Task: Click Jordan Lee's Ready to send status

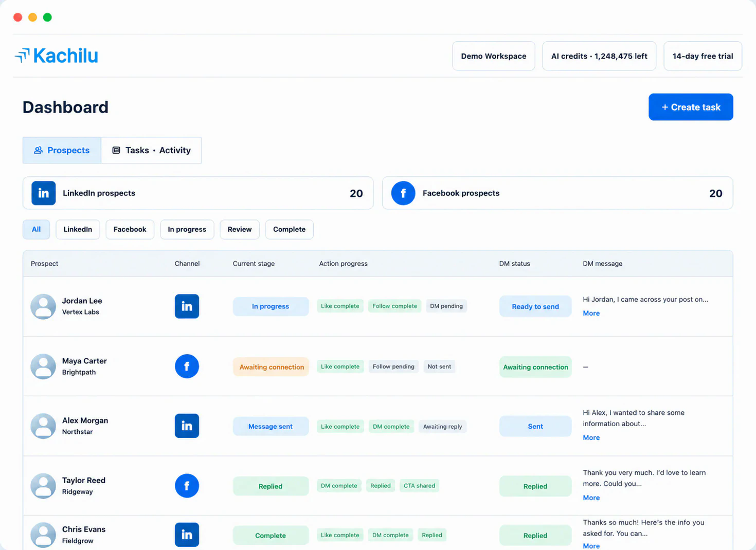Action: (x=535, y=306)
